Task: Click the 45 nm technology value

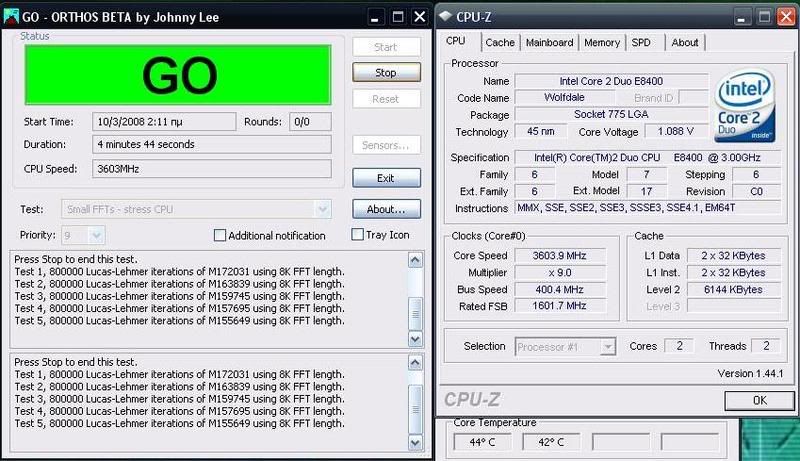Action: point(541,132)
